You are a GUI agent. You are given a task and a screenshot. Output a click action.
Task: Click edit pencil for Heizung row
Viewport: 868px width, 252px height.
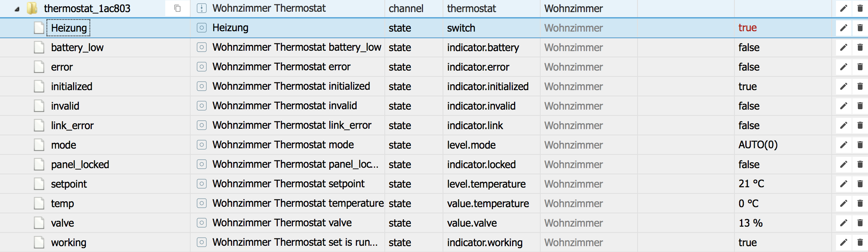click(x=843, y=28)
